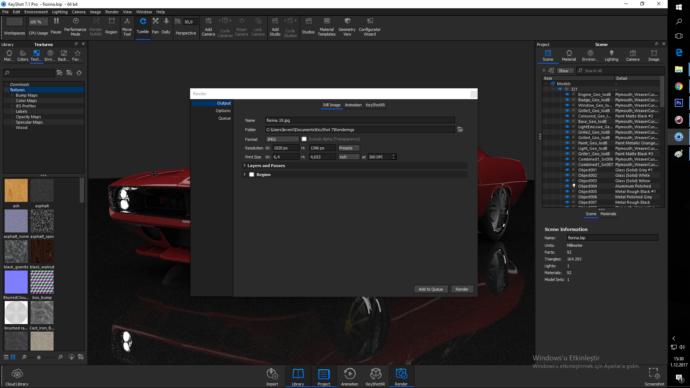Image resolution: width=690 pixels, height=388 pixels.
Task: Open the Camera tab in Project panel
Action: tap(632, 55)
